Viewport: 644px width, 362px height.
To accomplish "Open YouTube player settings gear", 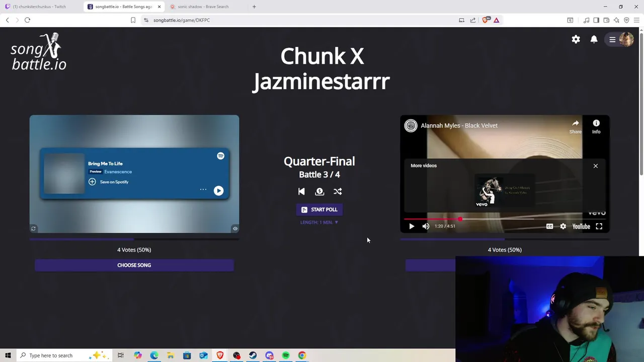I will (x=563, y=226).
